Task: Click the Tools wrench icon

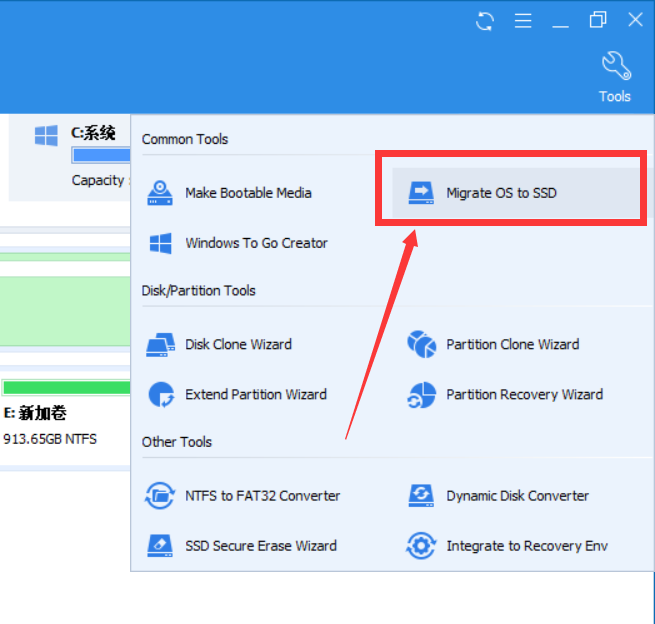Action: pyautogui.click(x=616, y=66)
